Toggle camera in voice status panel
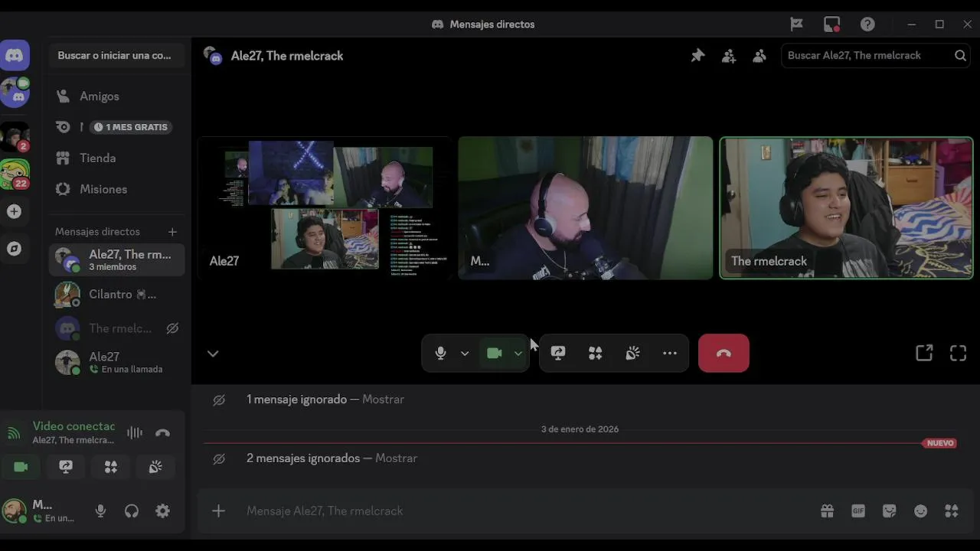Viewport: 980px width, 551px height. tap(21, 467)
